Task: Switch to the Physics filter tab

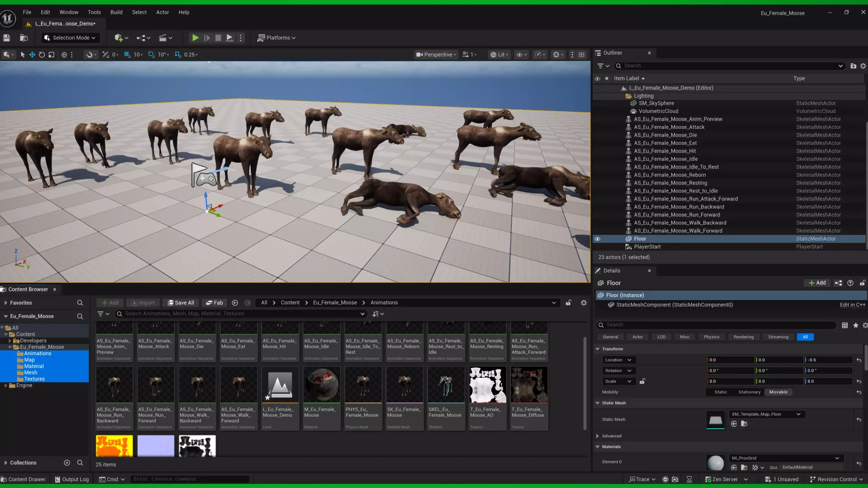Action: [x=711, y=337]
